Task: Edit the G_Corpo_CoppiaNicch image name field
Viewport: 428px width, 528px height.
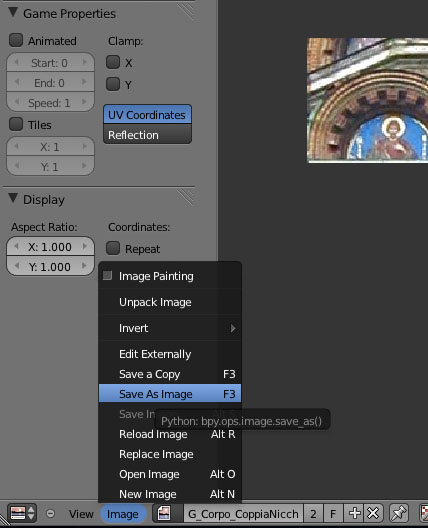Action: (243, 514)
